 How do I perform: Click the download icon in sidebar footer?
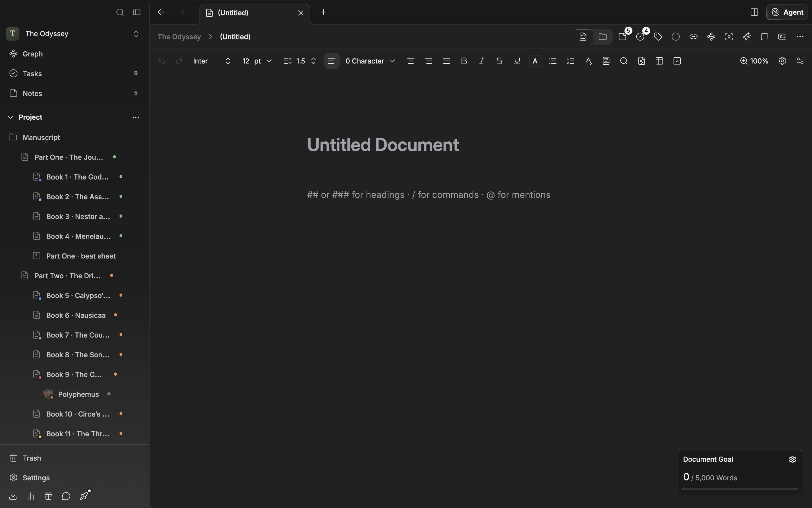(13, 496)
